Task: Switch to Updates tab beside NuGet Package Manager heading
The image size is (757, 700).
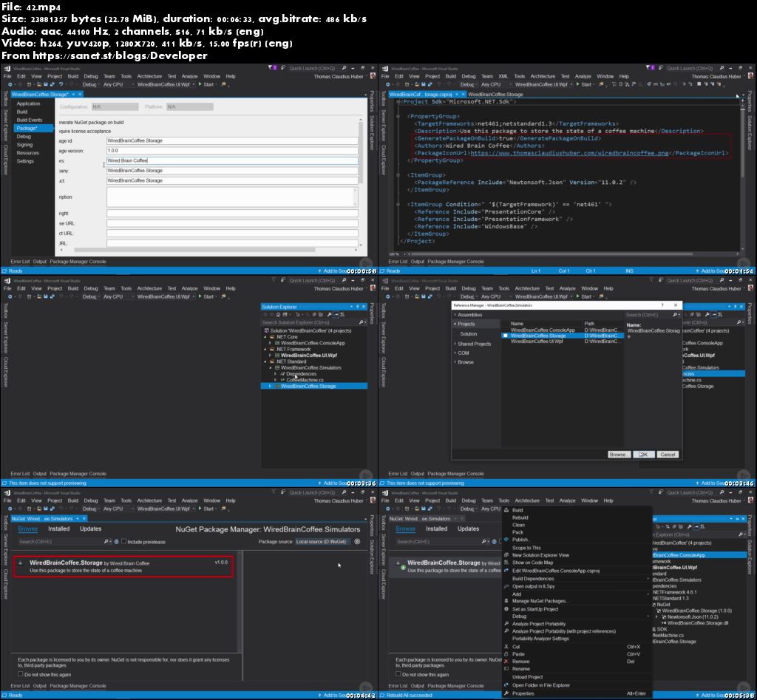Action: point(90,529)
